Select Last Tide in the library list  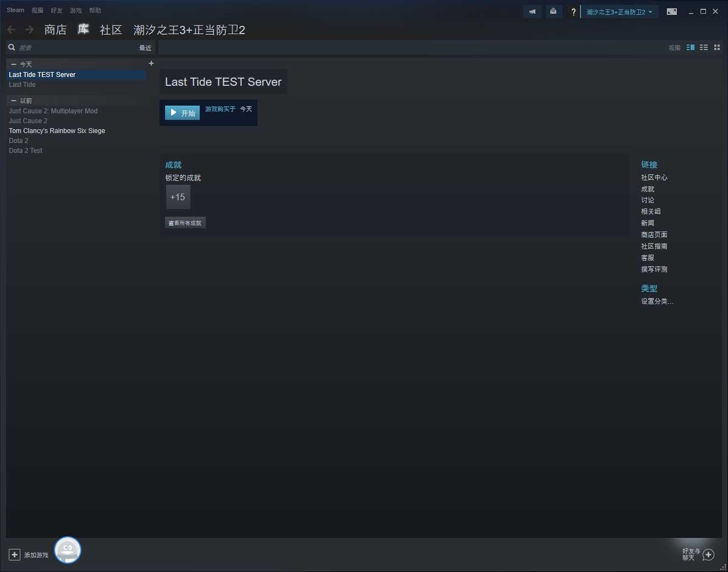pos(76,85)
